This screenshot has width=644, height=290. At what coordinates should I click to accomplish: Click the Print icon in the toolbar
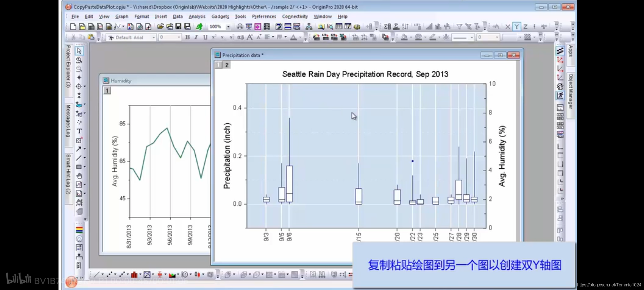tap(240, 27)
